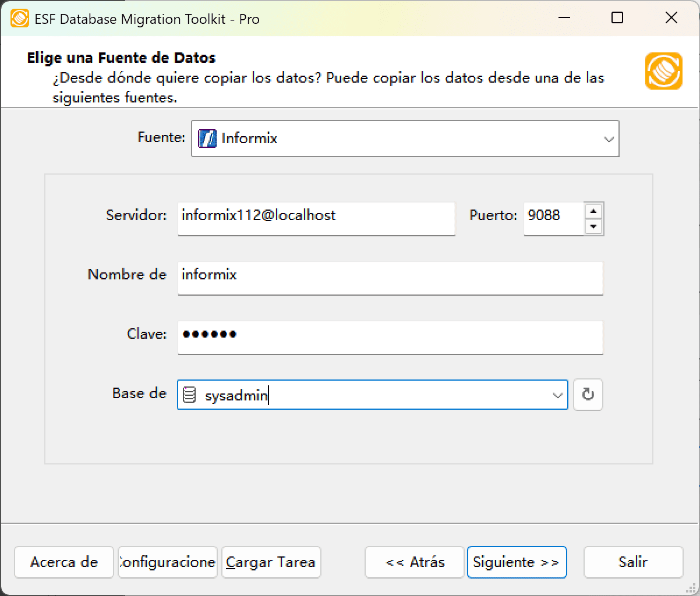
Task: Click Cargar Tarea to load a task
Action: pyautogui.click(x=271, y=562)
